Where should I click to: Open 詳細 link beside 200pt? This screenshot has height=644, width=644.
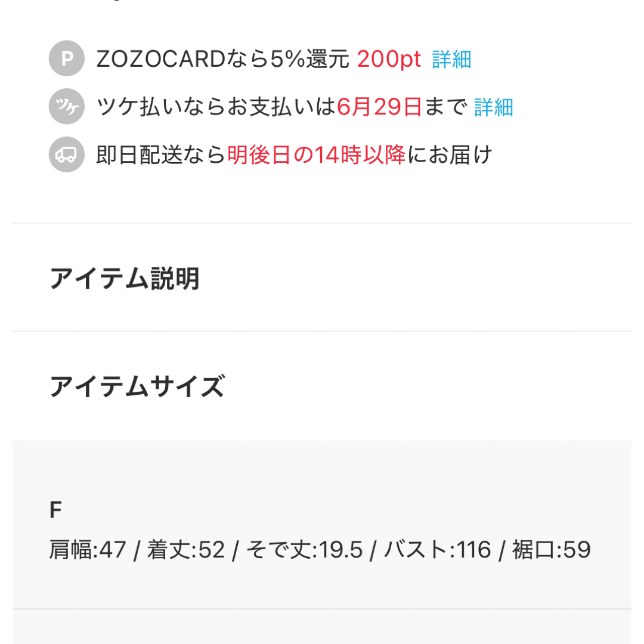[x=451, y=60]
